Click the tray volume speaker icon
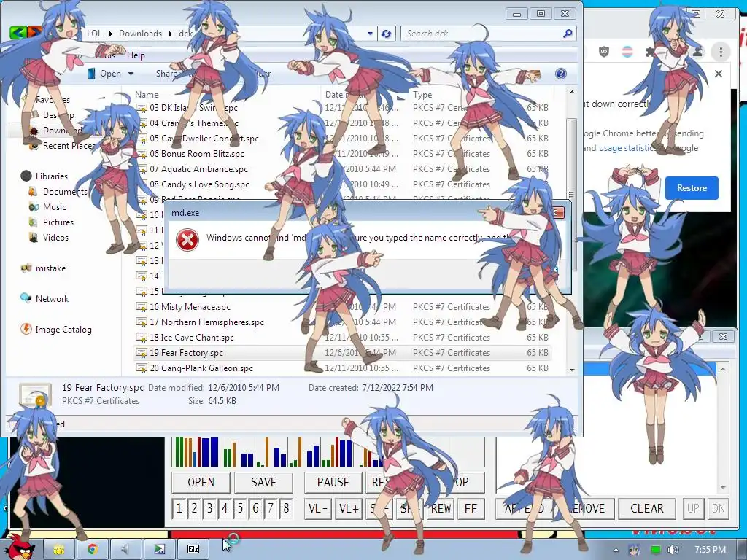This screenshot has height=560, width=747. pos(673,550)
